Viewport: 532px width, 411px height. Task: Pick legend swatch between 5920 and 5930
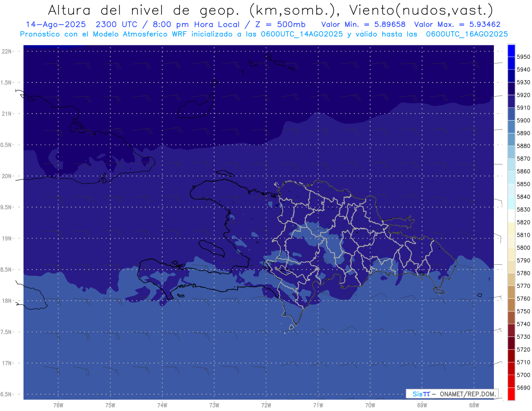(x=511, y=89)
